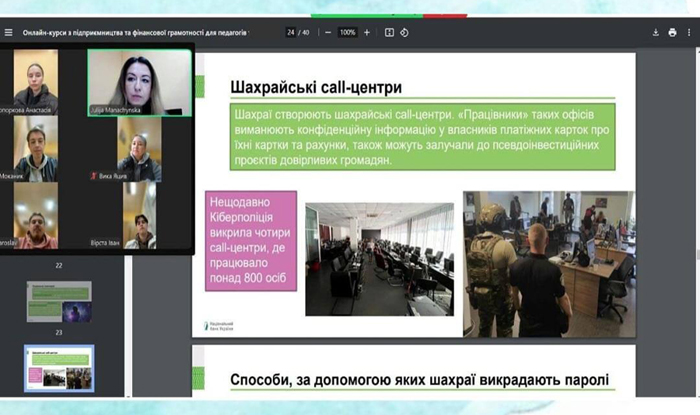Click the page number field showing 24
Image resolution: width=700 pixels, height=415 pixels.
coord(290,32)
